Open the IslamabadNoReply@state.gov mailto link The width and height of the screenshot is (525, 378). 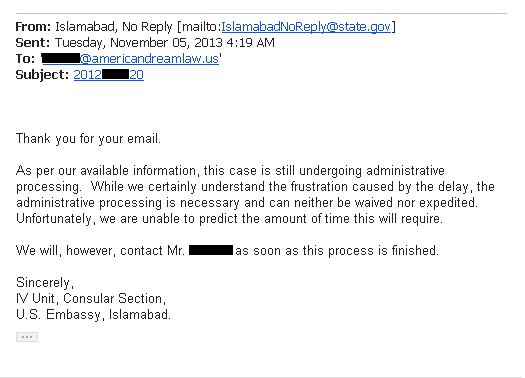[306, 26]
